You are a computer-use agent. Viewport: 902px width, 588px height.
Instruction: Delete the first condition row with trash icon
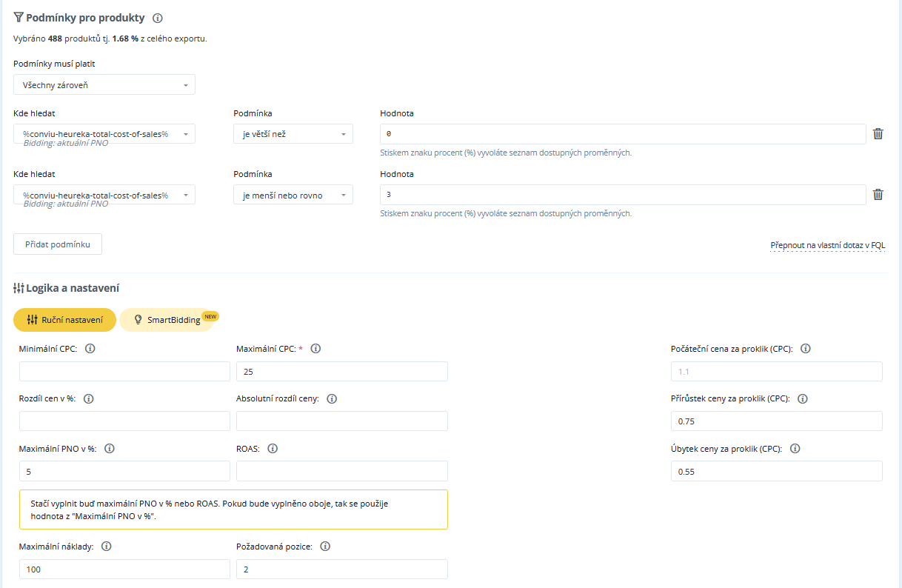[x=878, y=134]
